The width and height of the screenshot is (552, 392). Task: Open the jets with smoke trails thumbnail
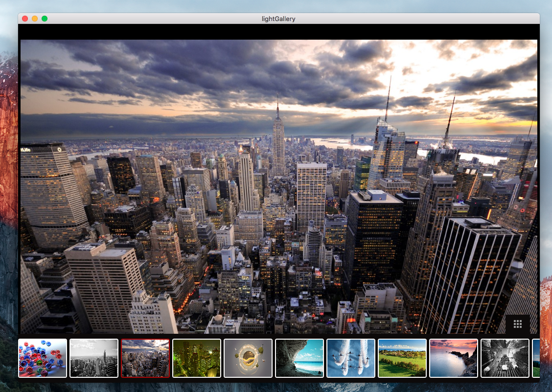[351, 358]
